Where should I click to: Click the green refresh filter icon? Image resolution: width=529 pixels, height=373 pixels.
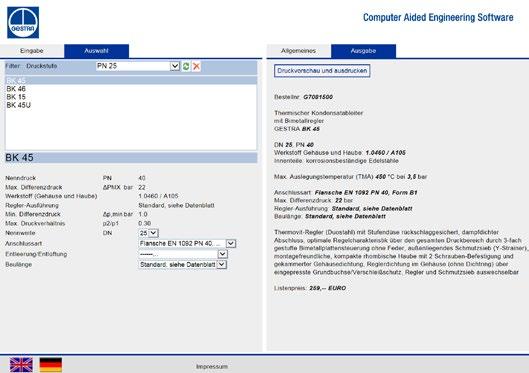pos(186,66)
